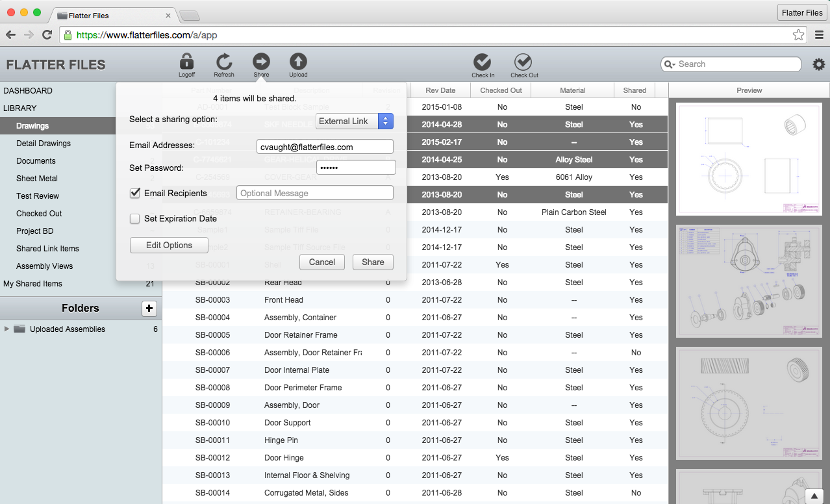Screen dimensions: 830x504
Task: Open Sheet Metal in sidebar
Action: click(x=37, y=179)
